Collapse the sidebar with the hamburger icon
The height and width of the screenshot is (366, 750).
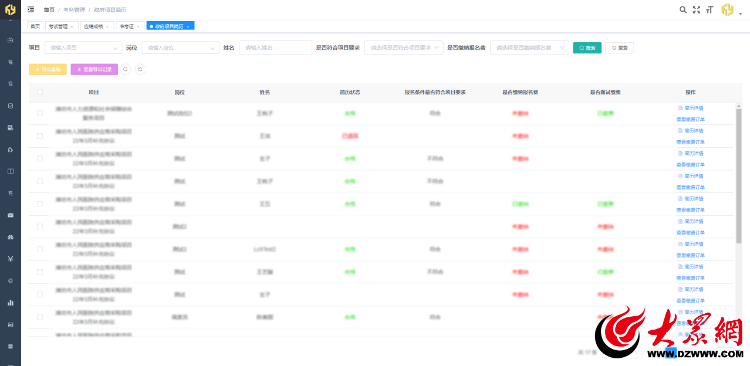(x=31, y=10)
